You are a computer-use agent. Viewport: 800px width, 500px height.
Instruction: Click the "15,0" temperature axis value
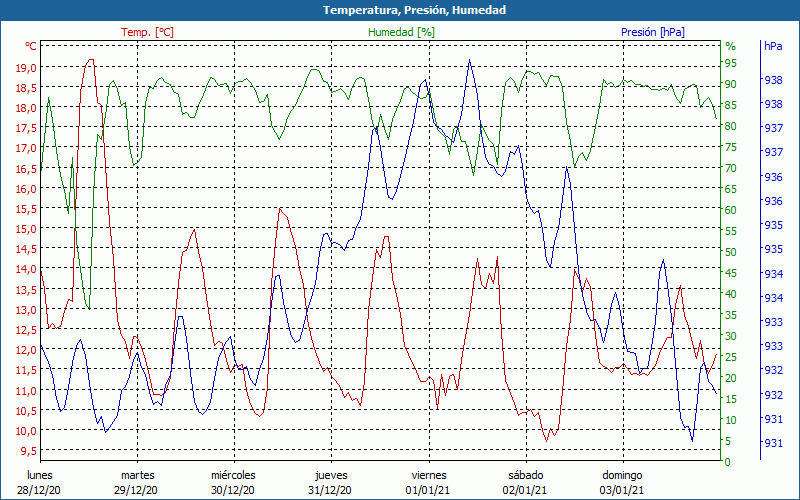click(x=28, y=229)
